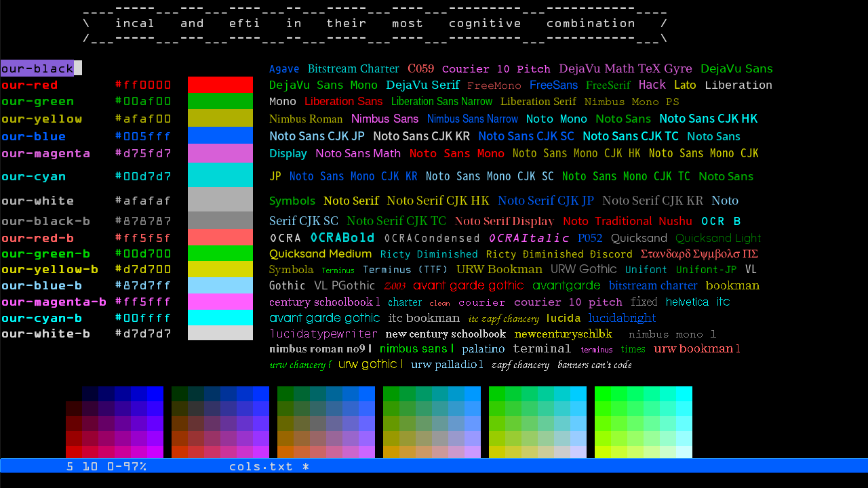Click the 'our-green' label
This screenshot has height=488, width=868.
37,102
